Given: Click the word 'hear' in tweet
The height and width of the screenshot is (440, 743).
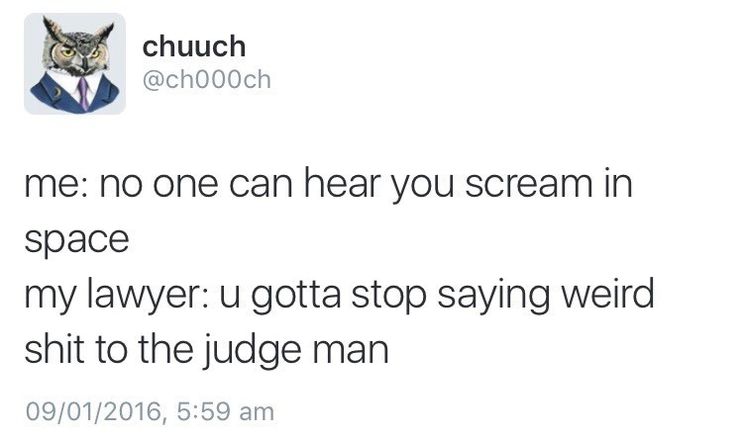Looking at the screenshot, I should 342,182.
